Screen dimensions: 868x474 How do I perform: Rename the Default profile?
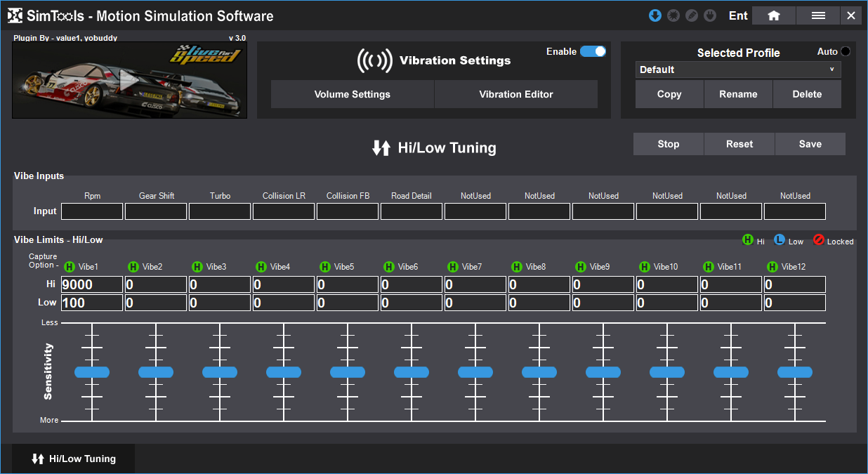pos(738,94)
